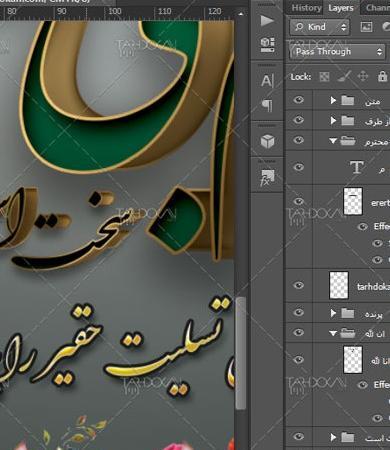This screenshot has height=450, width=390.
Task: Hide the انا لله layer
Action: pyautogui.click(x=299, y=359)
